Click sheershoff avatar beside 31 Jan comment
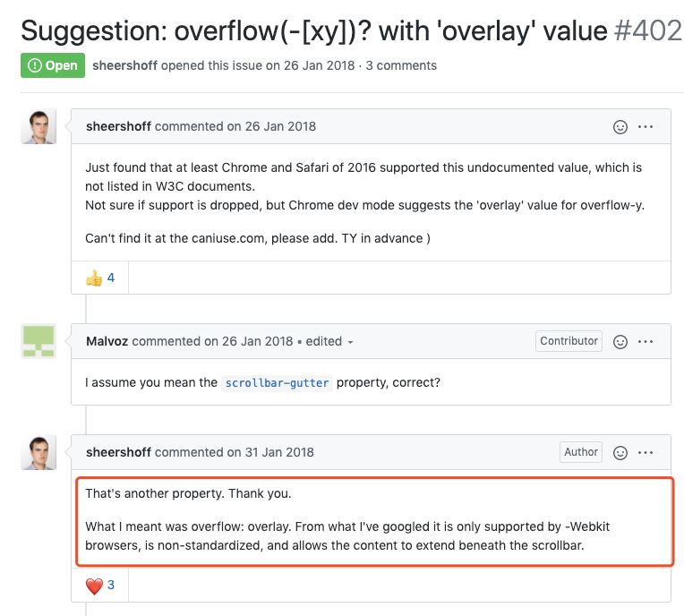The width and height of the screenshot is (684, 616). [38, 452]
